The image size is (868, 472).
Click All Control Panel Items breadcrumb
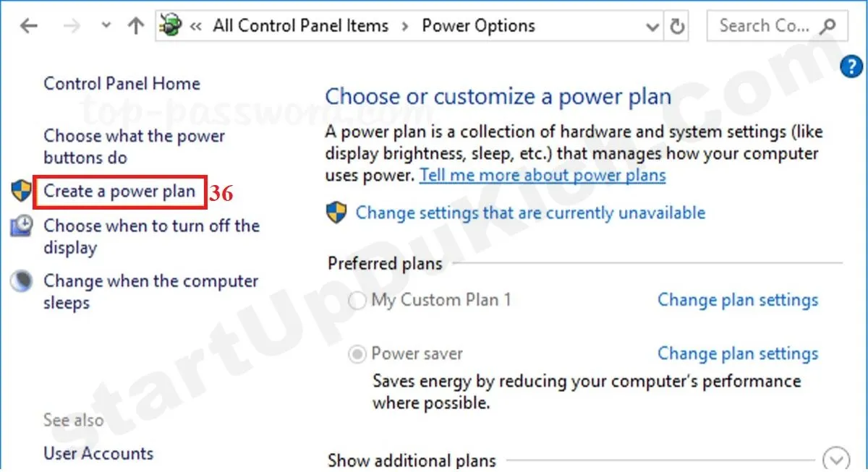tap(300, 27)
